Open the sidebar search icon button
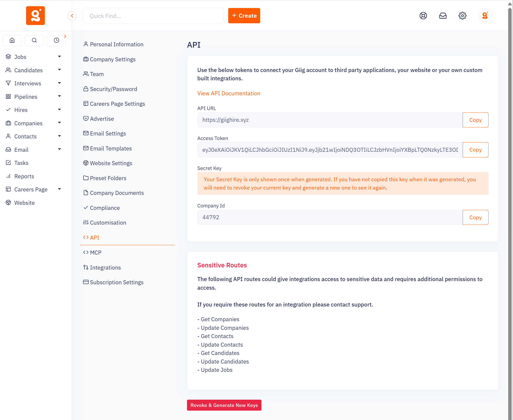Screen dimensions: 513x420 [34, 40]
